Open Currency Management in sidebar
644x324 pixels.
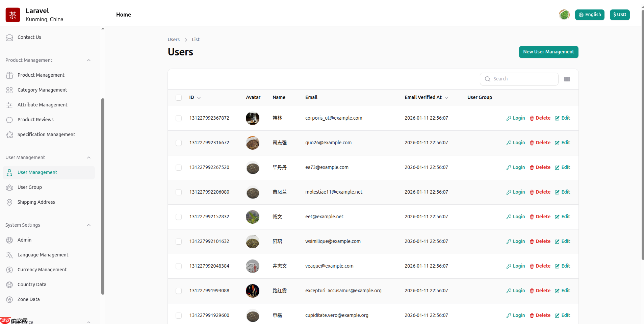[42, 270]
